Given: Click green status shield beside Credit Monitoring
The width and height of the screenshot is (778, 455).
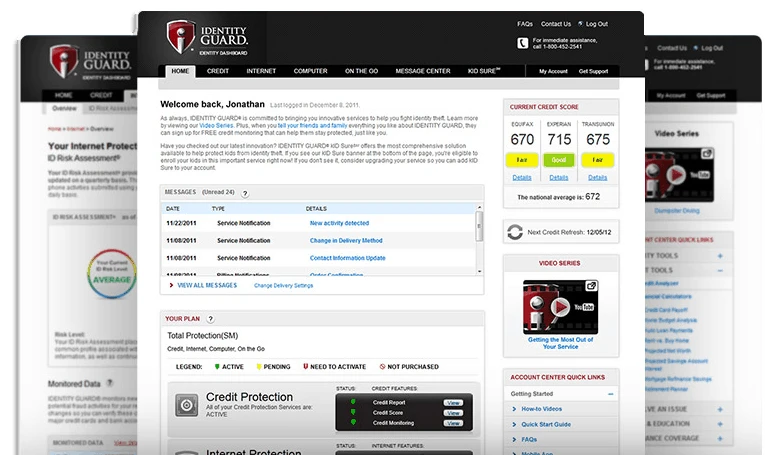Looking at the screenshot, I should [x=353, y=422].
